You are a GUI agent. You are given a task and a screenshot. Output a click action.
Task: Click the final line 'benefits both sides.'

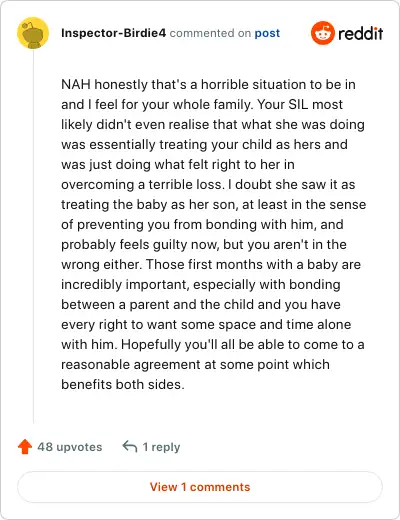(x=123, y=384)
